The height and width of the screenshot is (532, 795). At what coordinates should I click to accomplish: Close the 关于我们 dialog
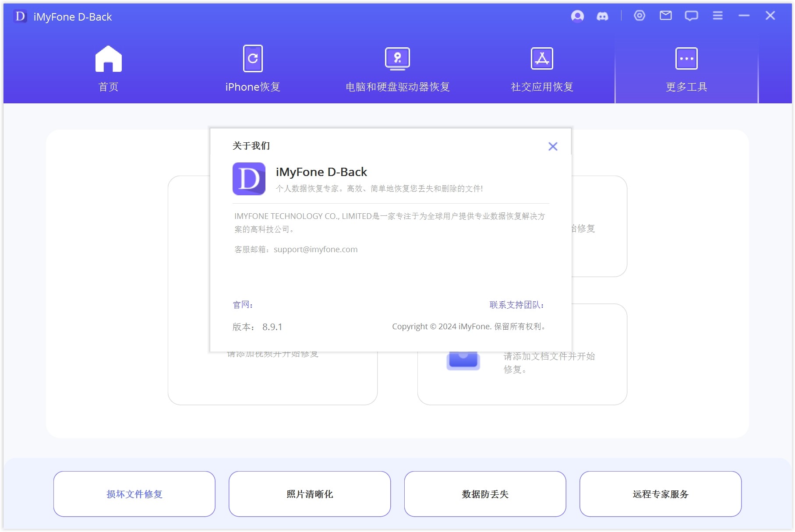[x=553, y=146]
